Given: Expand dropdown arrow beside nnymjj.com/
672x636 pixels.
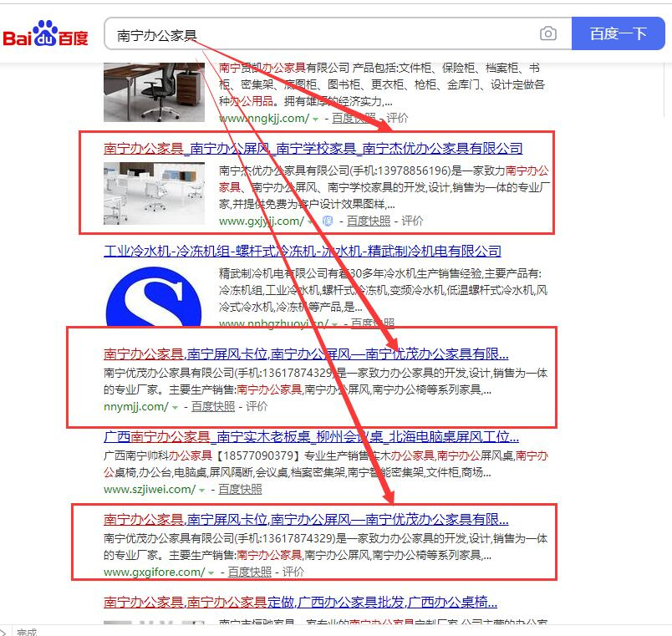Looking at the screenshot, I should click(x=175, y=408).
